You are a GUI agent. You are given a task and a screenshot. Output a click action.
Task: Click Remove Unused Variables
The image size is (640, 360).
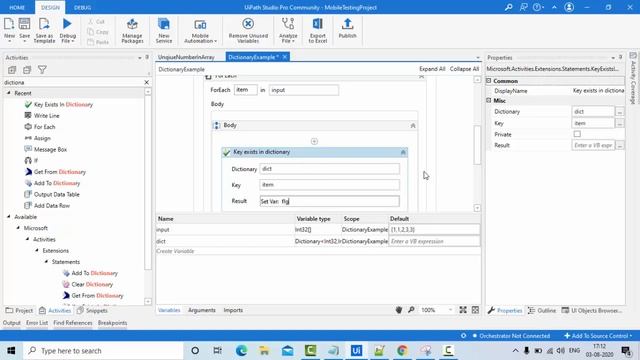(248, 31)
